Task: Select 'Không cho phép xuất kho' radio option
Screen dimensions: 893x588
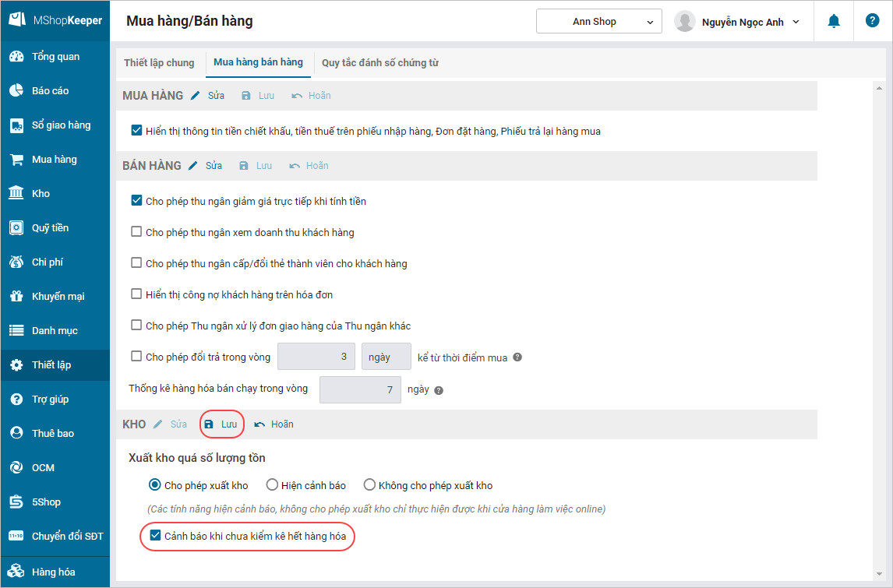Action: [369, 485]
